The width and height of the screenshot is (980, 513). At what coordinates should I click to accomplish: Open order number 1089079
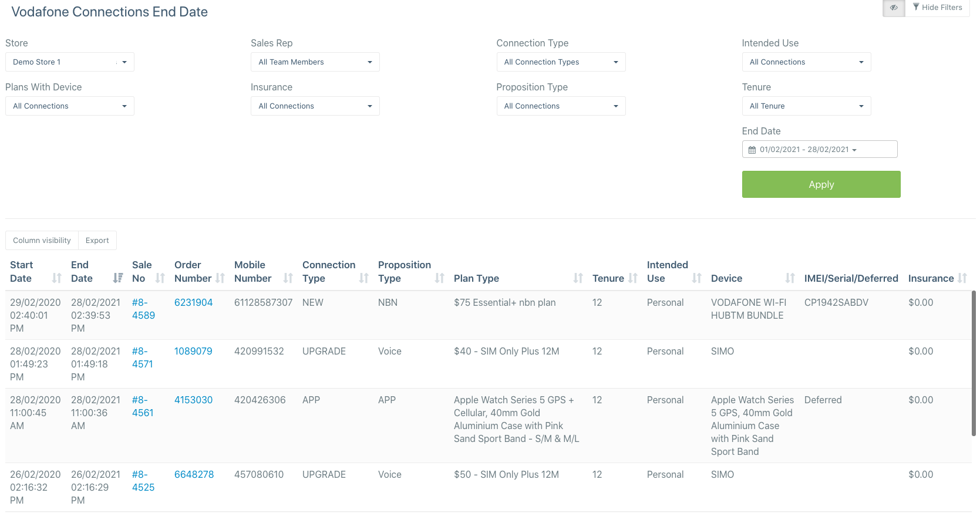point(193,351)
